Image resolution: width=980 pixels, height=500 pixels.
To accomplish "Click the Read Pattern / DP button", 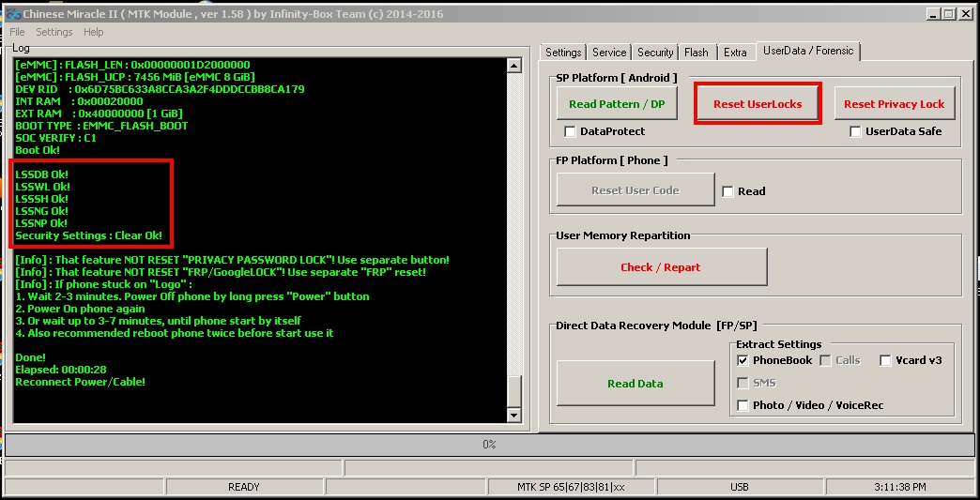I will [x=617, y=104].
